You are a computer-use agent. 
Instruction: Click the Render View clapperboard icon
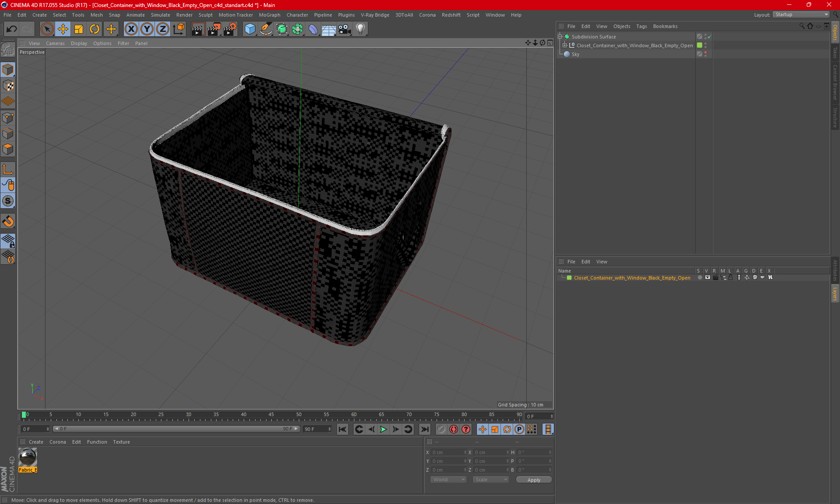[x=198, y=29]
